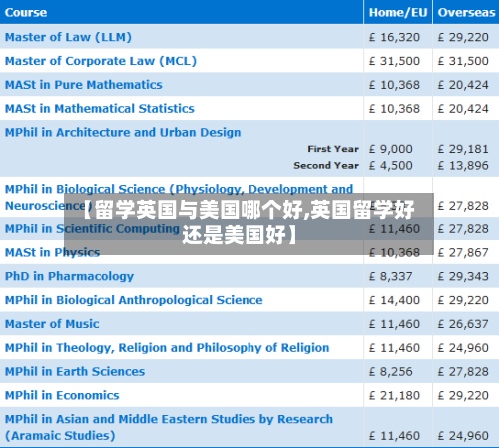Open the MPhil in Earth Sciences link
Image resolution: width=499 pixels, height=448 pixels.
pyautogui.click(x=75, y=371)
